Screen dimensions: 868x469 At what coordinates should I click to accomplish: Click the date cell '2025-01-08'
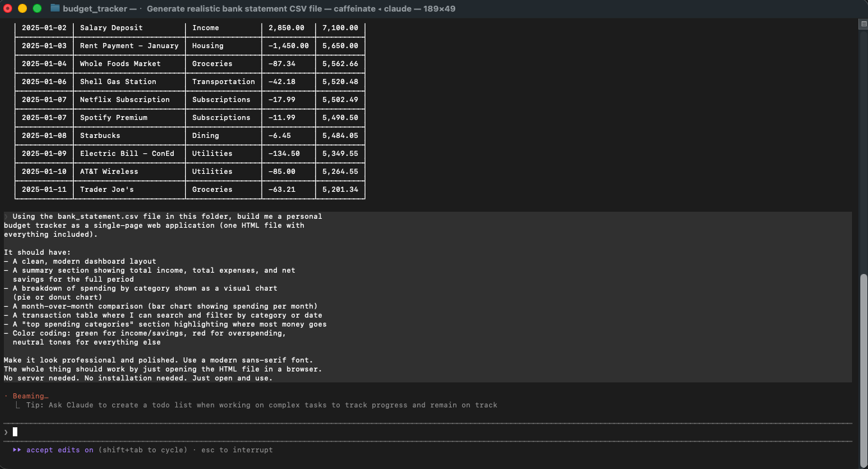point(44,135)
